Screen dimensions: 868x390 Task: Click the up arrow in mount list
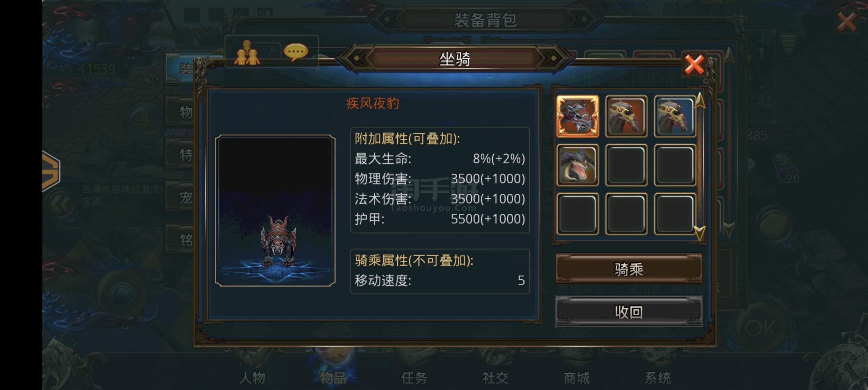(700, 100)
